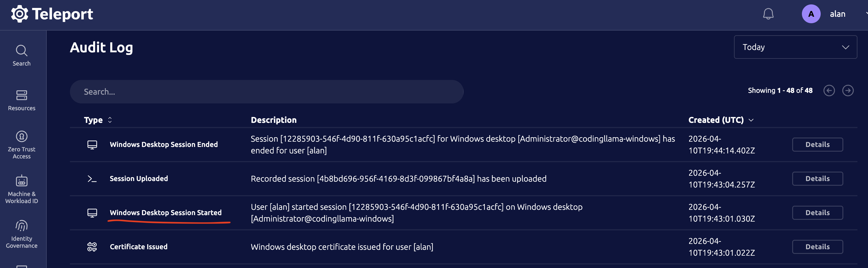Sort the table by Type column

98,120
